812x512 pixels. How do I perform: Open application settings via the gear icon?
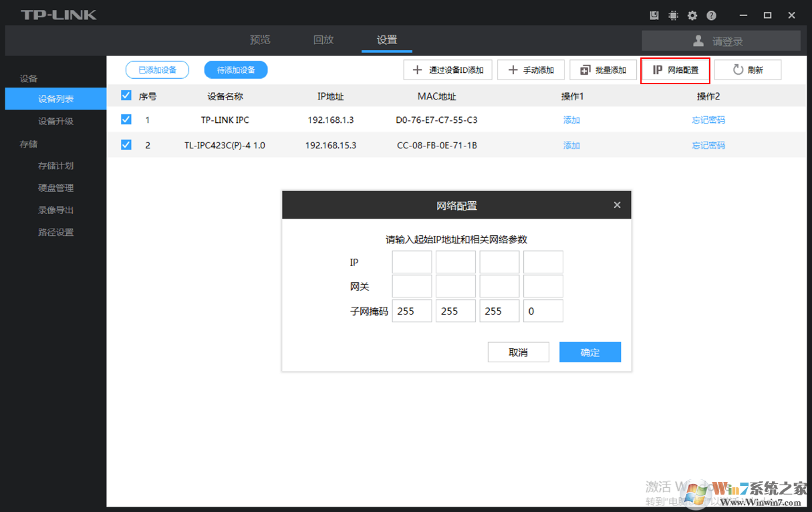coord(692,15)
